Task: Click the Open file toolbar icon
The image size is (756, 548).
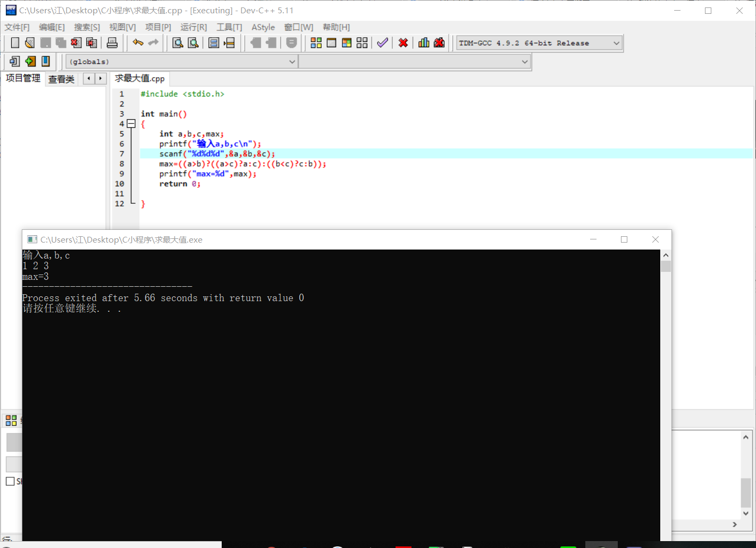Action: pos(30,43)
